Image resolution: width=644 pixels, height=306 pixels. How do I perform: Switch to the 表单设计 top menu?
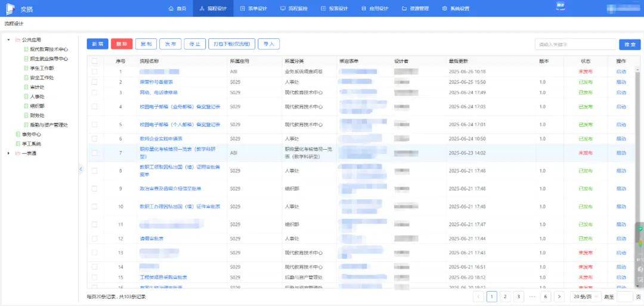(x=253, y=8)
